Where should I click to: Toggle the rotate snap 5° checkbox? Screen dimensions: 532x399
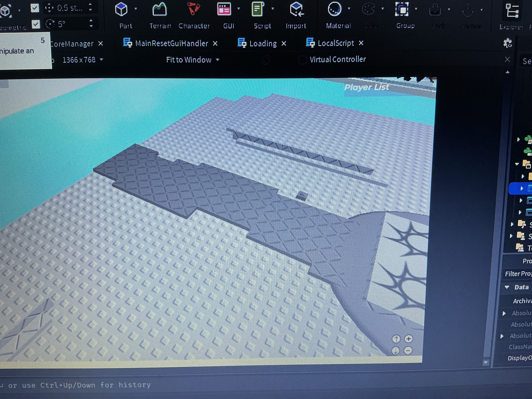coord(36,24)
